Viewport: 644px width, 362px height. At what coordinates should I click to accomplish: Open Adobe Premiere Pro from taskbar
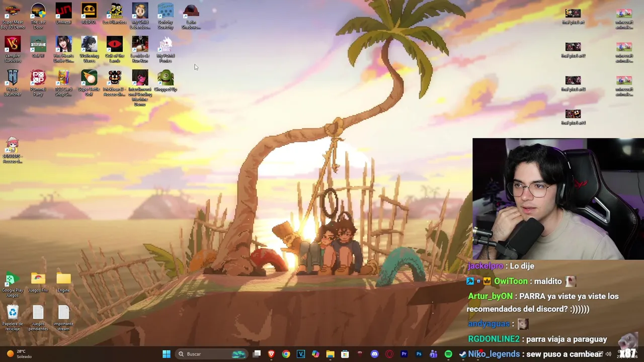point(404,354)
